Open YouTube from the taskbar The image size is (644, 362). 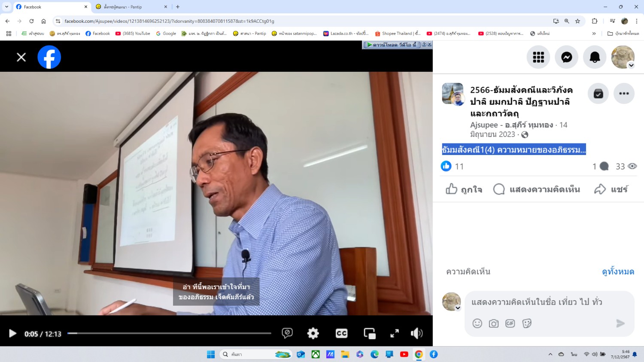[404, 354]
